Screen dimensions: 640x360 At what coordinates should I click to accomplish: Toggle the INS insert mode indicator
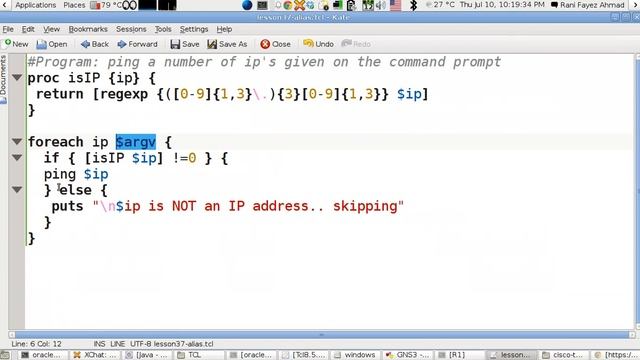pyautogui.click(x=99, y=344)
